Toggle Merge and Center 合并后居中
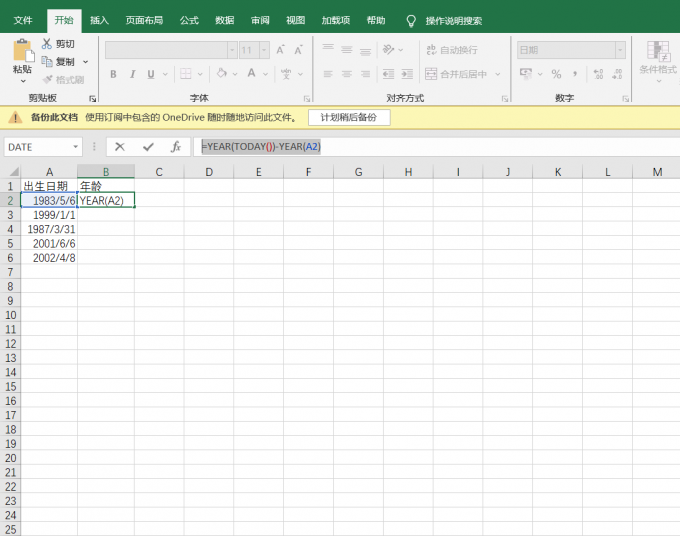 [456, 74]
